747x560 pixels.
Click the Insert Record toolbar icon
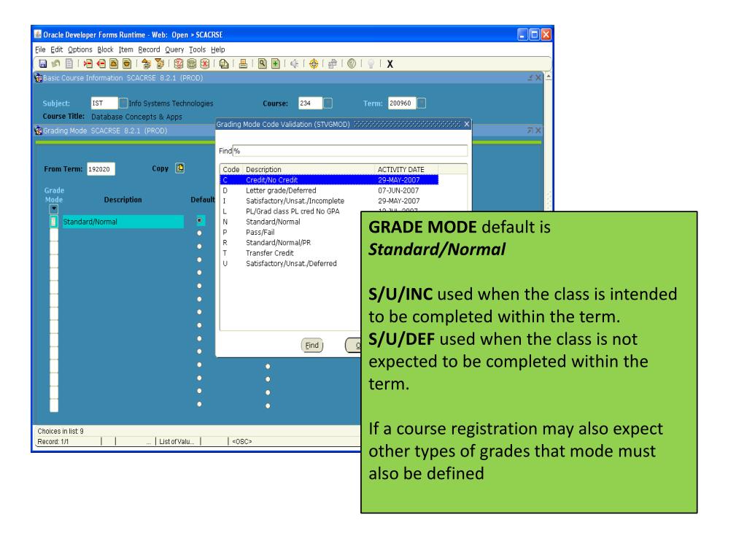point(88,63)
